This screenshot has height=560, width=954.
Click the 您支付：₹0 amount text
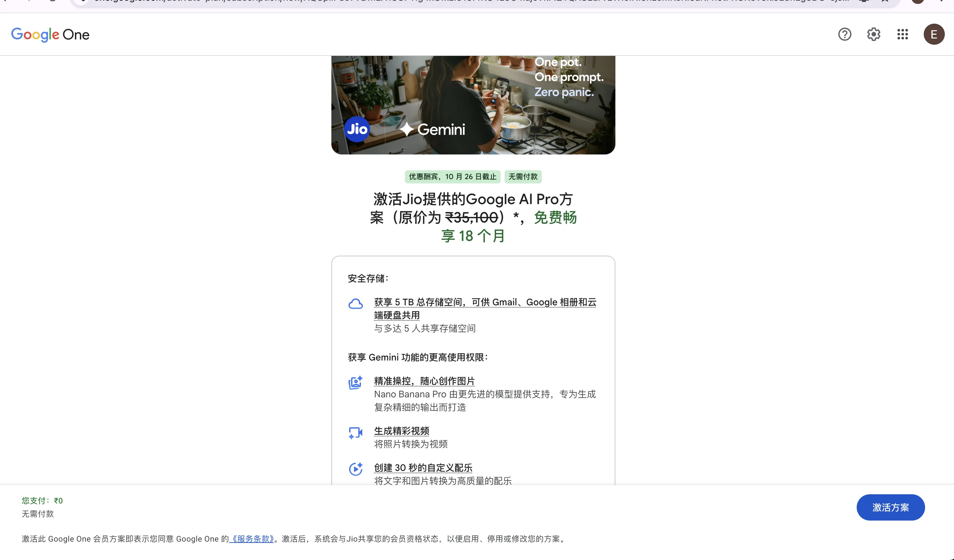point(42,501)
